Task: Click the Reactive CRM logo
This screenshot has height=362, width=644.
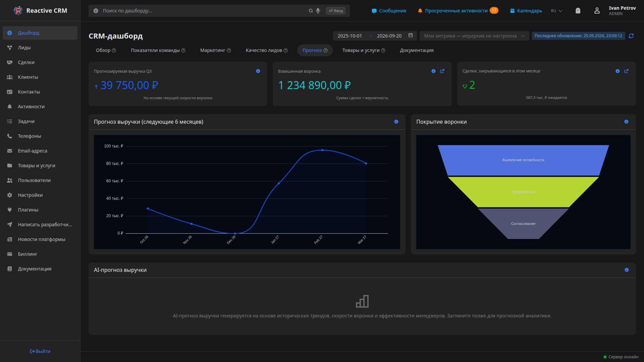Action: [x=41, y=11]
